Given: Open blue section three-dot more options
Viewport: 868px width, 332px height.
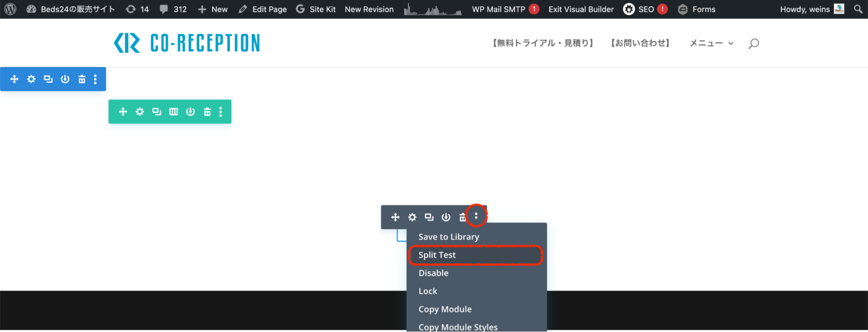Looking at the screenshot, I should pos(95,79).
